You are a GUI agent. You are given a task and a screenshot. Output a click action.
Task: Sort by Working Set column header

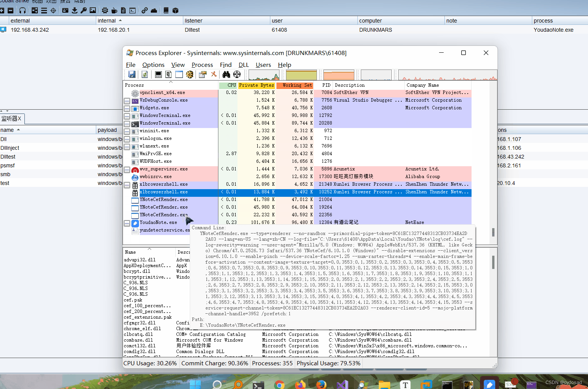coord(295,85)
